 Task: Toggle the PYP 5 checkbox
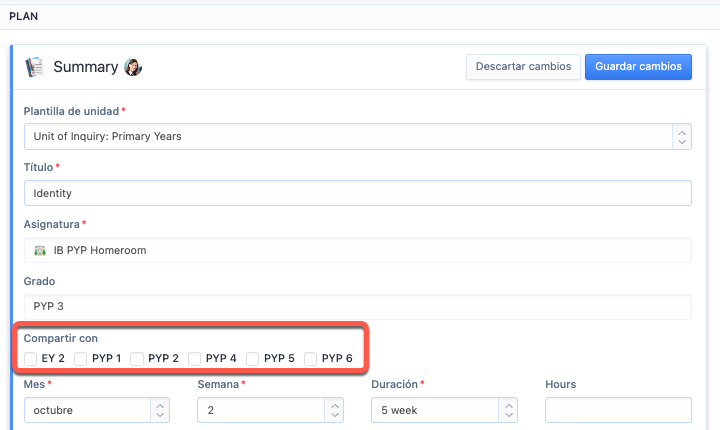253,358
